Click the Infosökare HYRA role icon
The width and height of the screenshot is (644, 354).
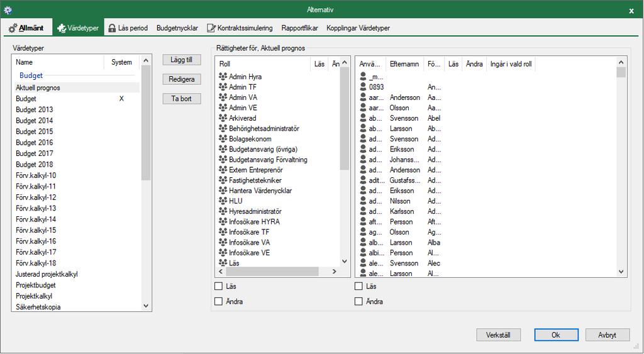click(x=223, y=222)
